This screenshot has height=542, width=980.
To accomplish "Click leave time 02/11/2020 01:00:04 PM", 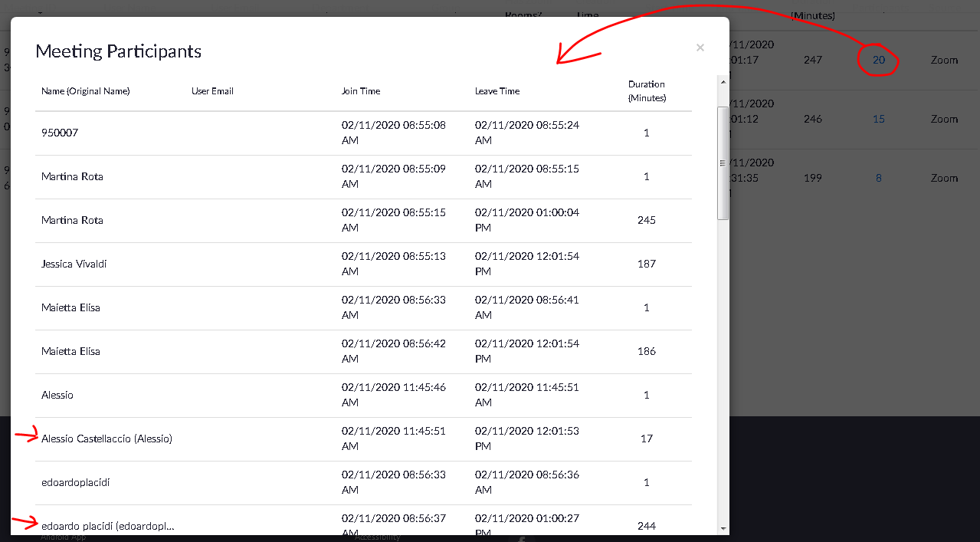I will (527, 220).
